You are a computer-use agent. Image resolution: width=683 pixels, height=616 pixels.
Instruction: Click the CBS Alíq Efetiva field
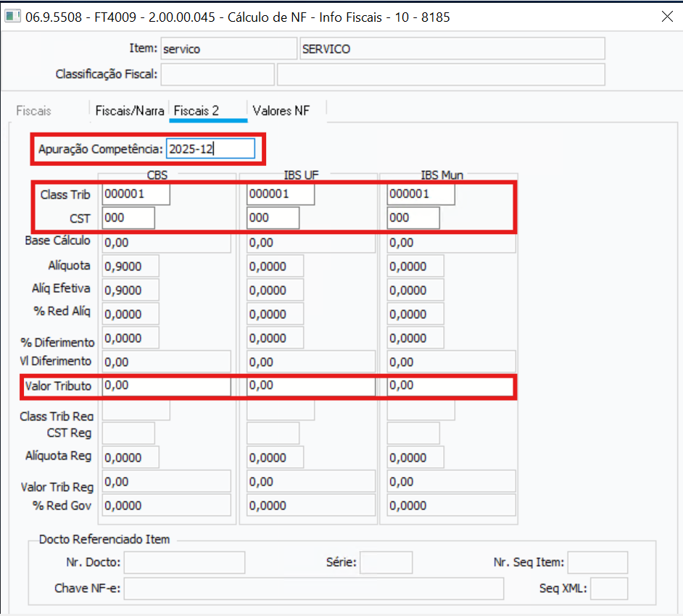pyautogui.click(x=131, y=290)
